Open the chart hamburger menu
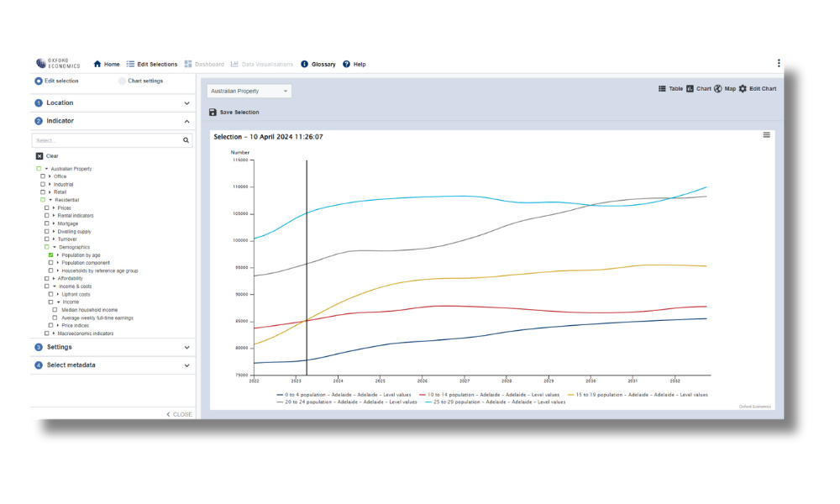This screenshot has height=504, width=840. (x=766, y=135)
